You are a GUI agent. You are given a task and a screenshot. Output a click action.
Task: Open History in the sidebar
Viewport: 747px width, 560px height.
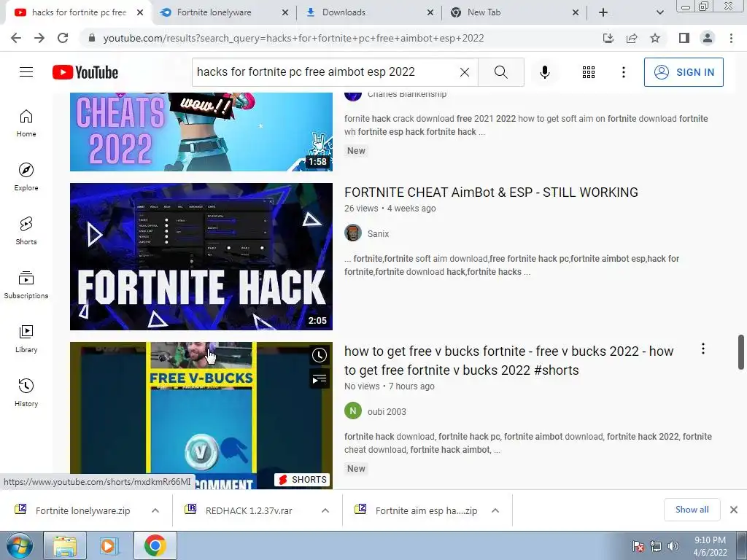click(x=26, y=393)
